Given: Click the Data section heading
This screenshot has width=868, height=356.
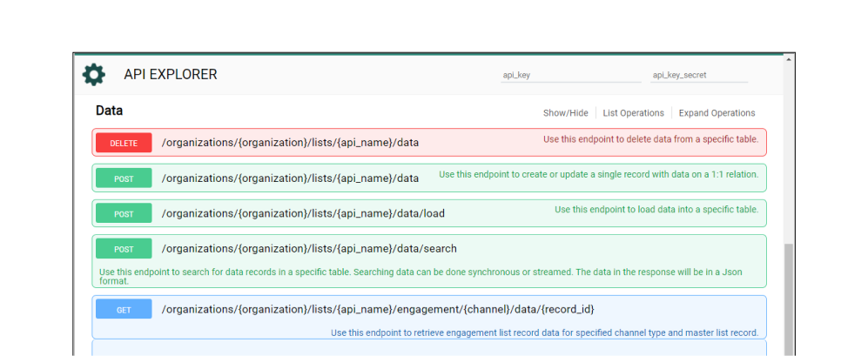Looking at the screenshot, I should pos(109,111).
